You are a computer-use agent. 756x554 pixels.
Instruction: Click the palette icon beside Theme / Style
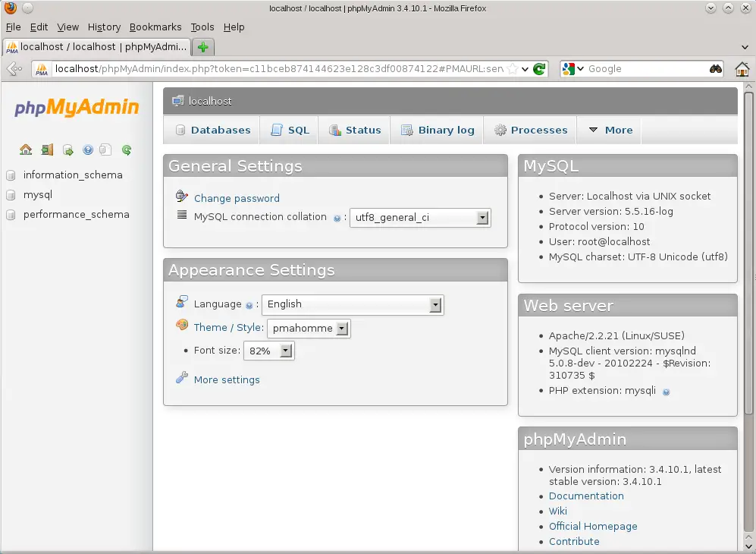click(x=182, y=325)
